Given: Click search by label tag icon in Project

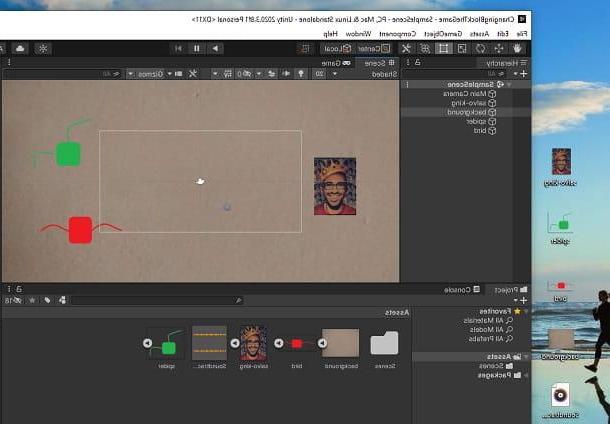Looking at the screenshot, I should [47, 300].
